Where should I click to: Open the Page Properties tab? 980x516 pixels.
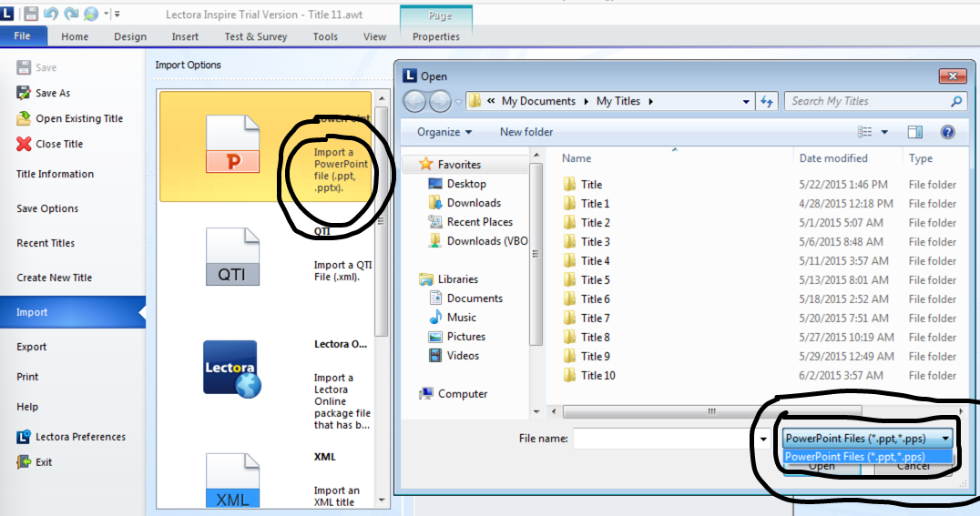[x=436, y=36]
